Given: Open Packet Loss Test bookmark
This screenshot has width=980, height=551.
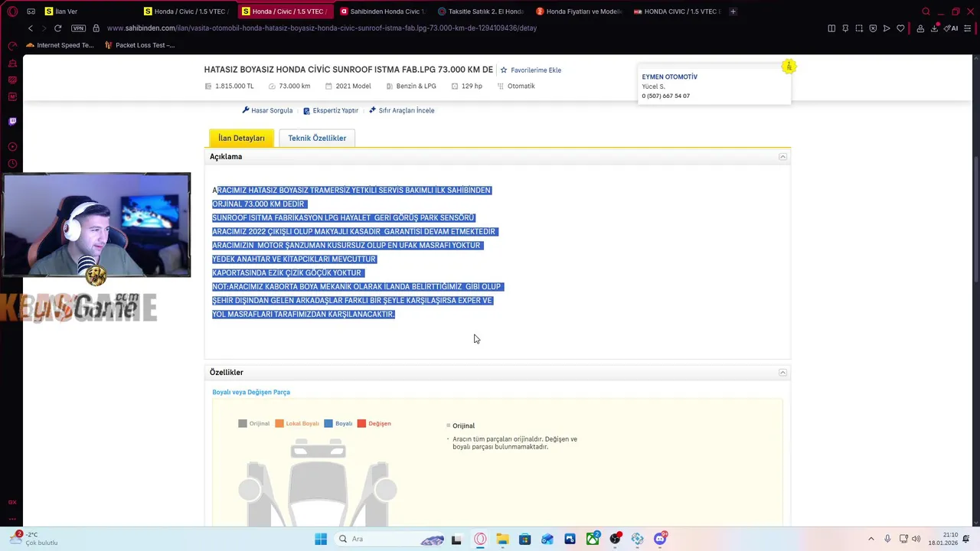Looking at the screenshot, I should coord(139,45).
